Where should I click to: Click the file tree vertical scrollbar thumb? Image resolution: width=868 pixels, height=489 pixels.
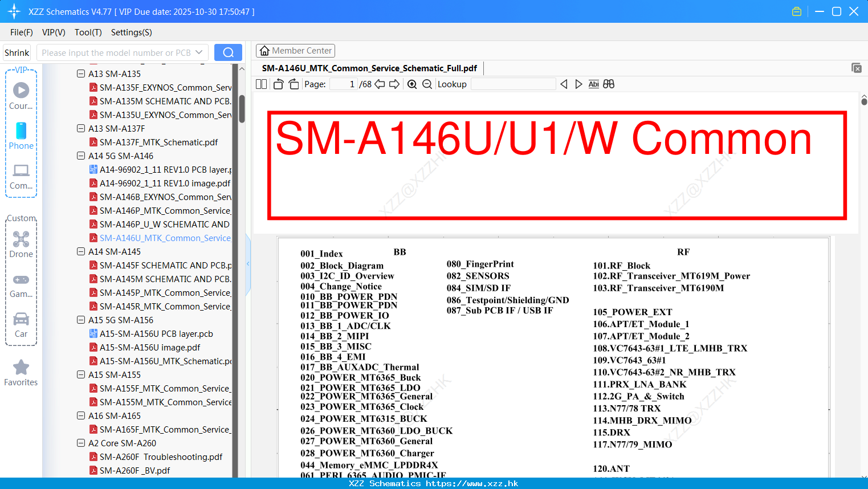click(x=242, y=108)
